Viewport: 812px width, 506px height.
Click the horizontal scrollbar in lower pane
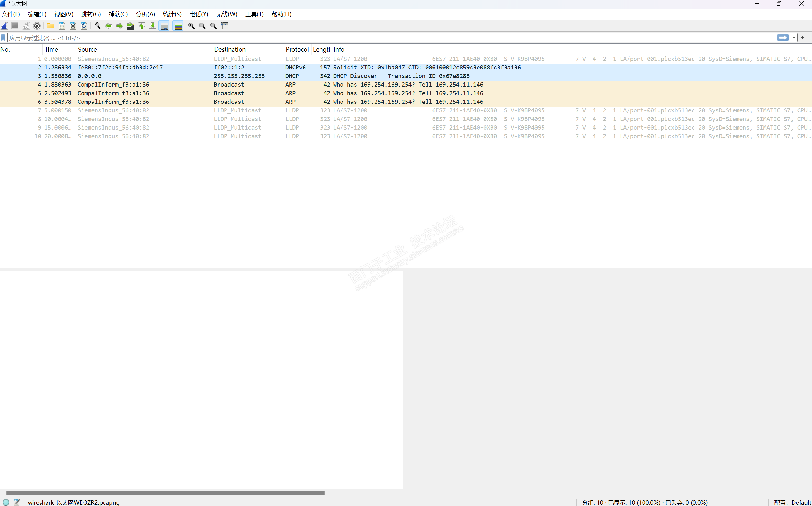pyautogui.click(x=165, y=493)
